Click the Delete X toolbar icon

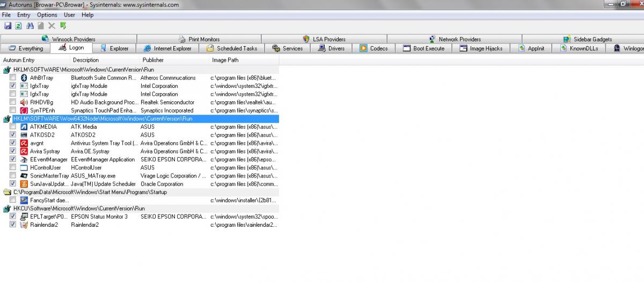tap(52, 26)
